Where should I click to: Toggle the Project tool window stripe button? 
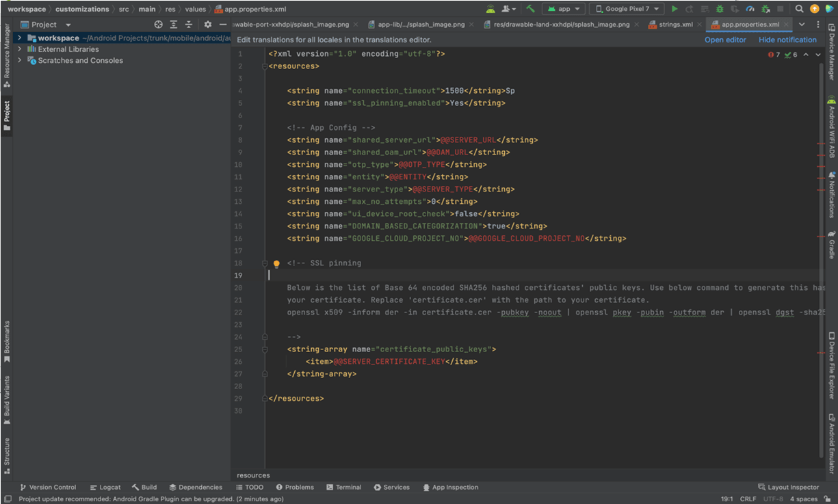point(7,115)
